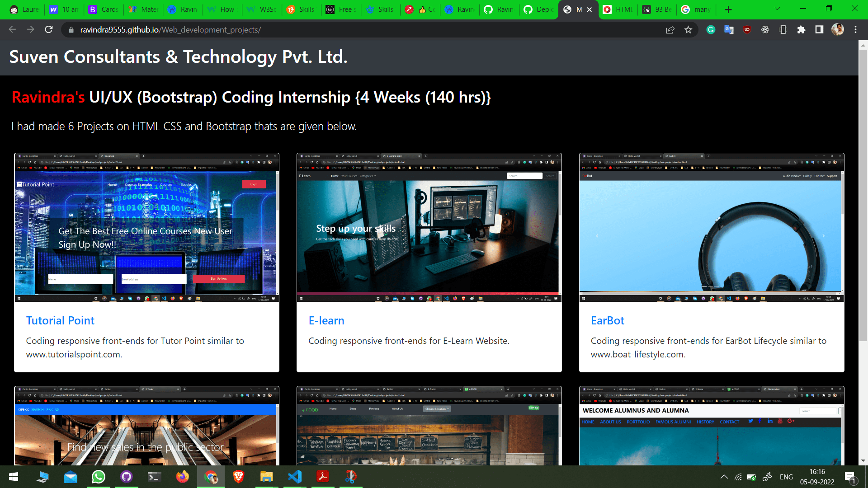
Task: Open the ENG language selector
Action: pyautogui.click(x=786, y=477)
